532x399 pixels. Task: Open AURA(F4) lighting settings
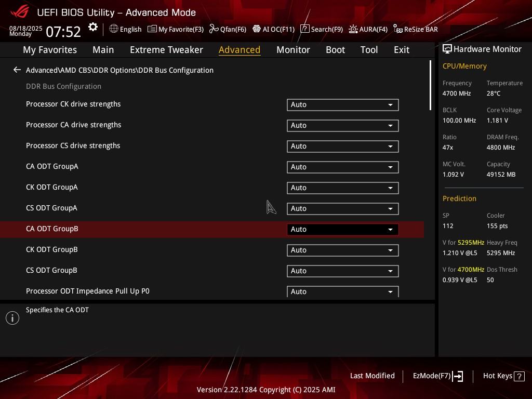[x=368, y=29]
